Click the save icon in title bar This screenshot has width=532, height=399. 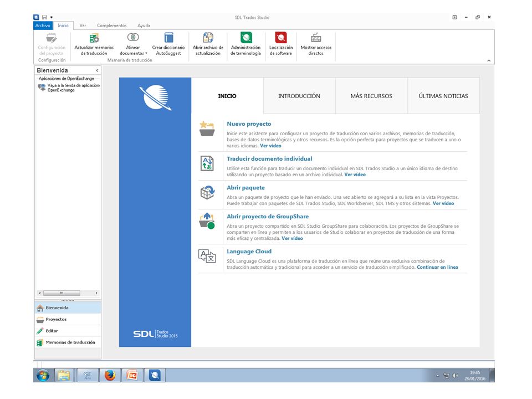click(44, 17)
